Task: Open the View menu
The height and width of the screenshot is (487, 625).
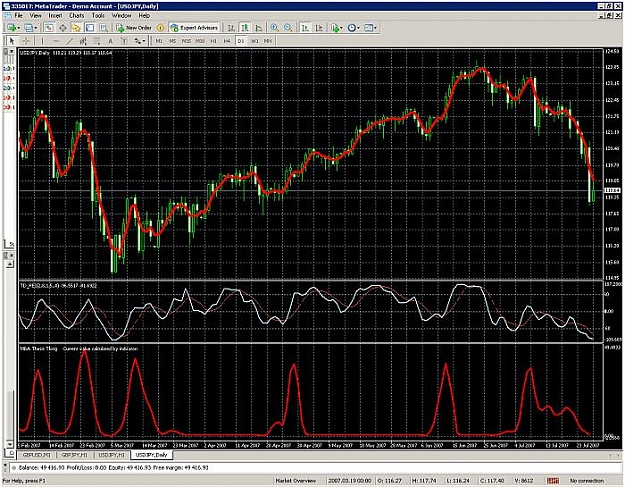Action: pos(35,16)
